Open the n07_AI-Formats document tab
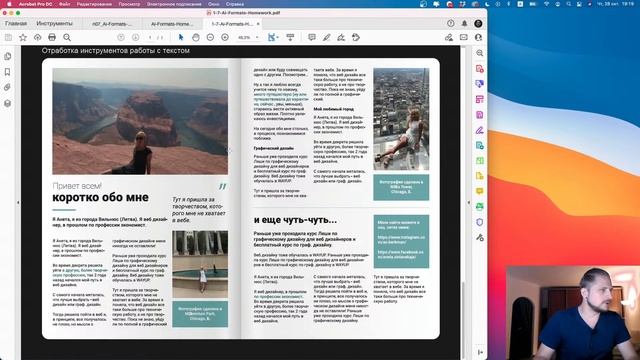The height and width of the screenshot is (360, 640). coord(112,24)
